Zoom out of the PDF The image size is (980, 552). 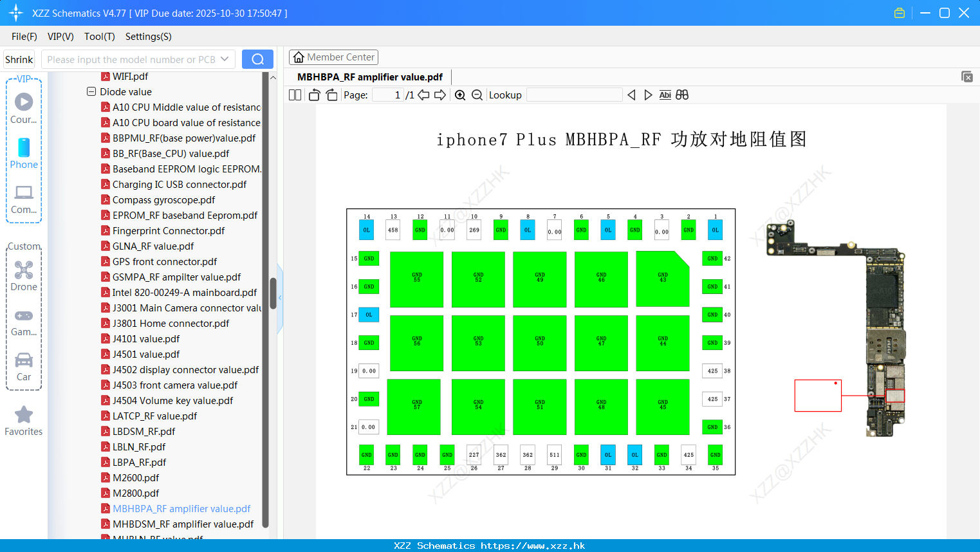477,95
